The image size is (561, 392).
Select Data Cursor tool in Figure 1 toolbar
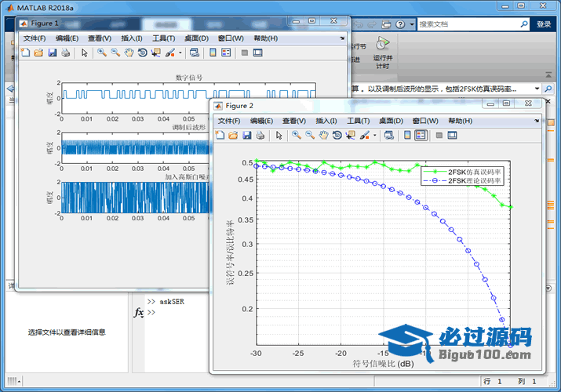pos(156,53)
